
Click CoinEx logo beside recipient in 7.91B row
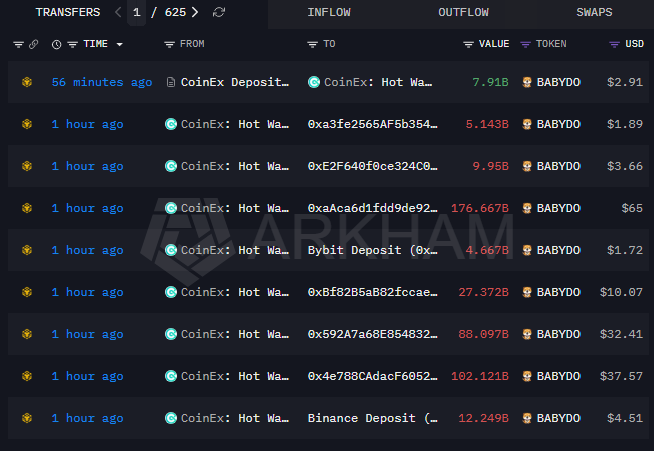314,82
